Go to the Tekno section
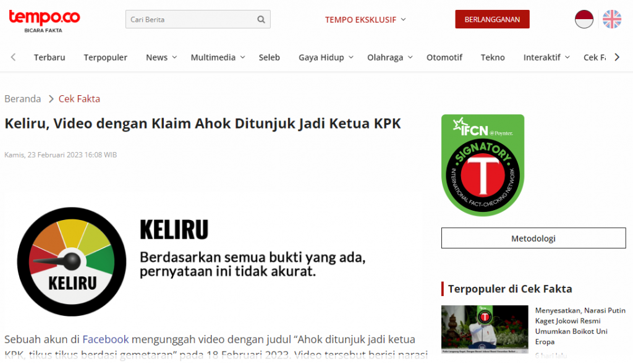Image resolution: width=633 pixels, height=364 pixels. 493,57
